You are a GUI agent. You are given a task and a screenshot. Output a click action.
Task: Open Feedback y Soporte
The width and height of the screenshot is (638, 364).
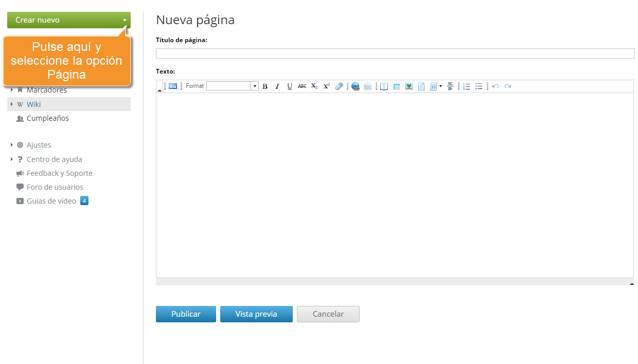coord(60,173)
